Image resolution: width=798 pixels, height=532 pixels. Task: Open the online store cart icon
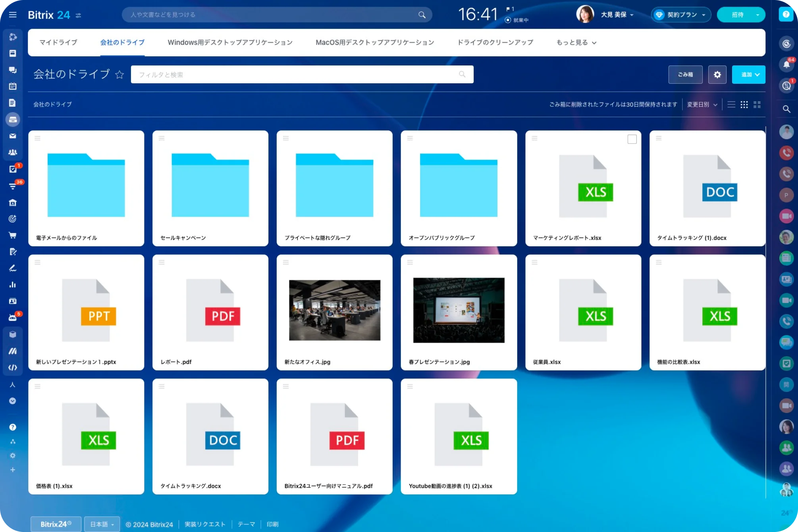tap(13, 235)
